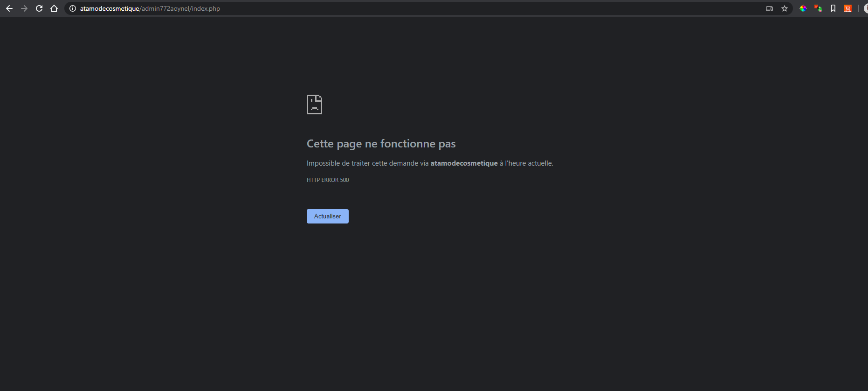Click the sad page error icon
This screenshot has height=391, width=868.
pyautogui.click(x=314, y=105)
